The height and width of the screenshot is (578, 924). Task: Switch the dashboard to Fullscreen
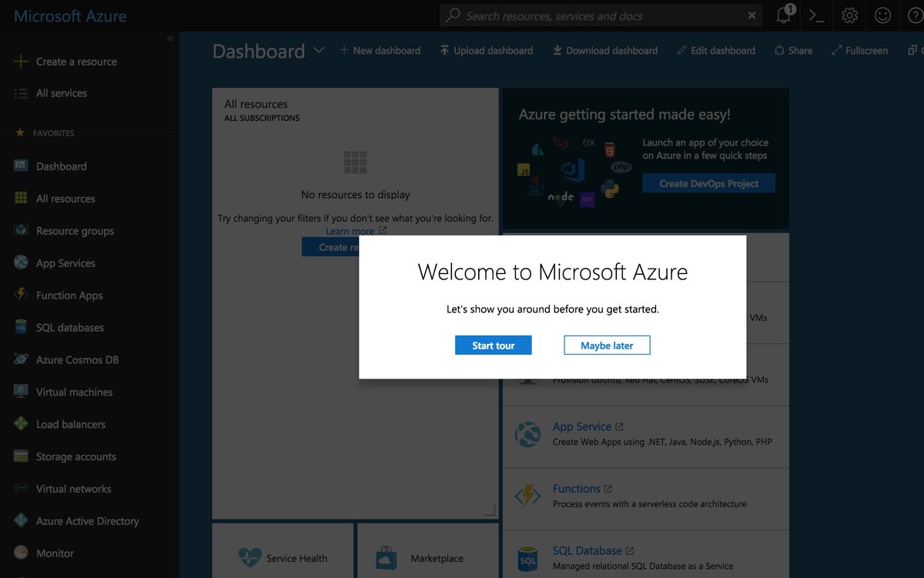click(x=860, y=51)
